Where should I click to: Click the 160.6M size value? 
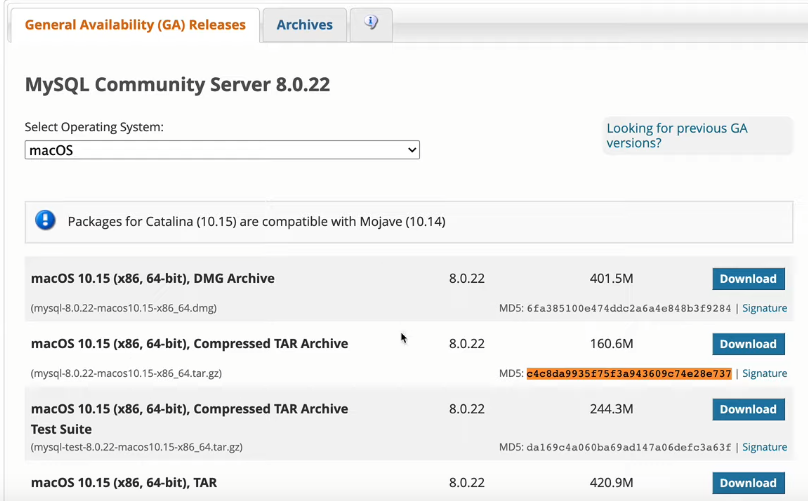click(x=611, y=343)
